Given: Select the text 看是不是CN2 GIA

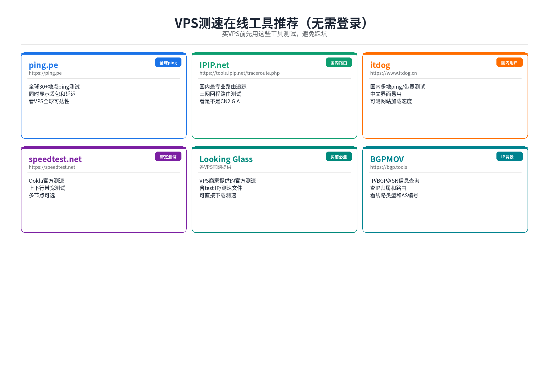Looking at the screenshot, I should click(x=220, y=101).
